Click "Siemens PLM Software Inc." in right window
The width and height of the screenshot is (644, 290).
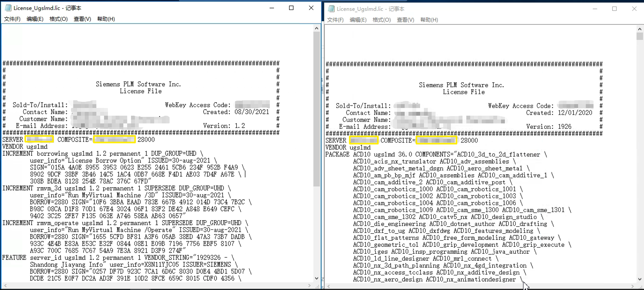[462, 85]
